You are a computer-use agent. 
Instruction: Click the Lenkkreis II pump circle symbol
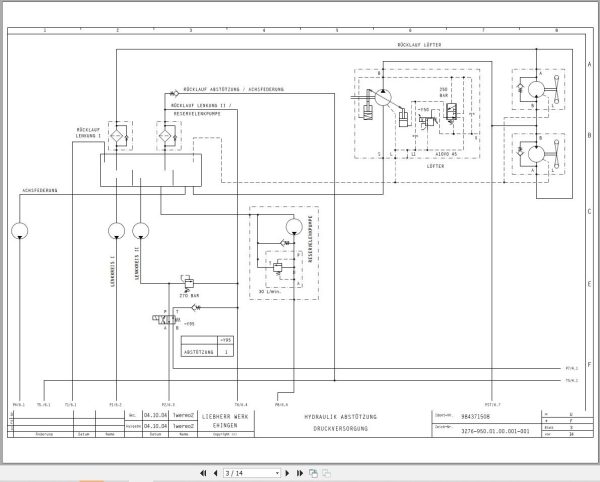click(x=140, y=231)
